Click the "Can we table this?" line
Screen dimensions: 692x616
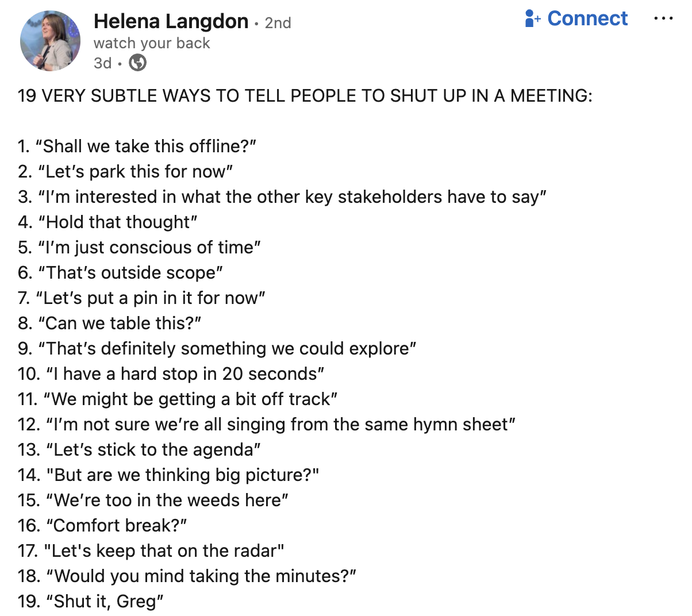click(110, 323)
